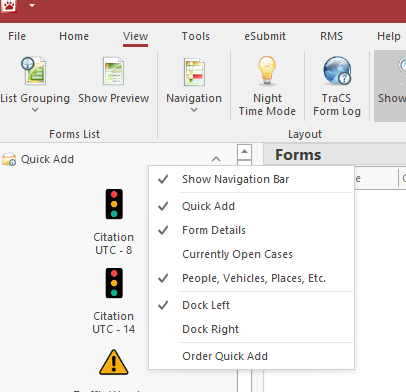406x392 pixels.
Task: Add a Citation UTC - 8 form
Action: click(x=114, y=204)
